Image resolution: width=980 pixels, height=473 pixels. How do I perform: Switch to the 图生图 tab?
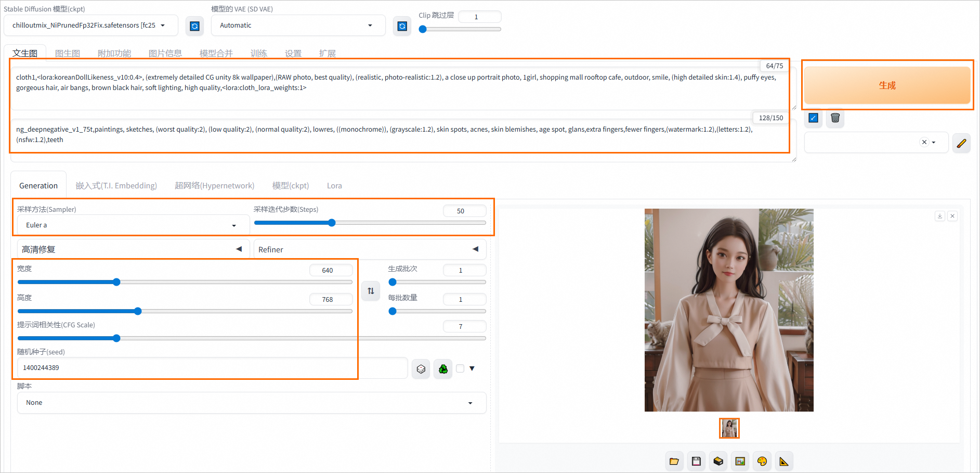click(x=68, y=53)
